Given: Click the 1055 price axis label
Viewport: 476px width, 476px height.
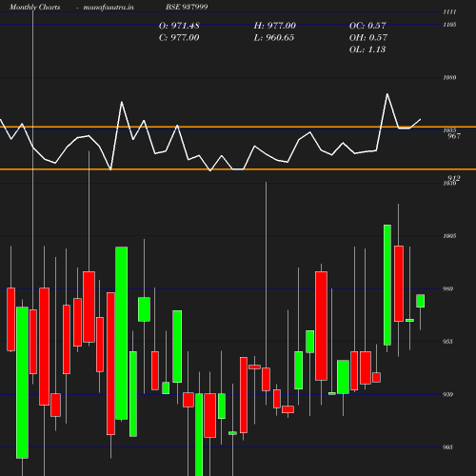Looking at the screenshot, I should (449, 130).
